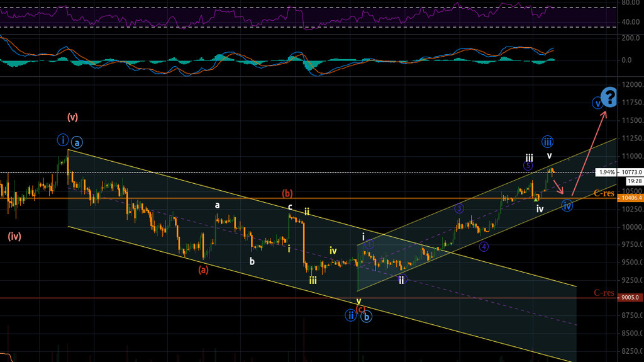
Task: Select the blue circled b wave marker
Action: click(x=367, y=317)
